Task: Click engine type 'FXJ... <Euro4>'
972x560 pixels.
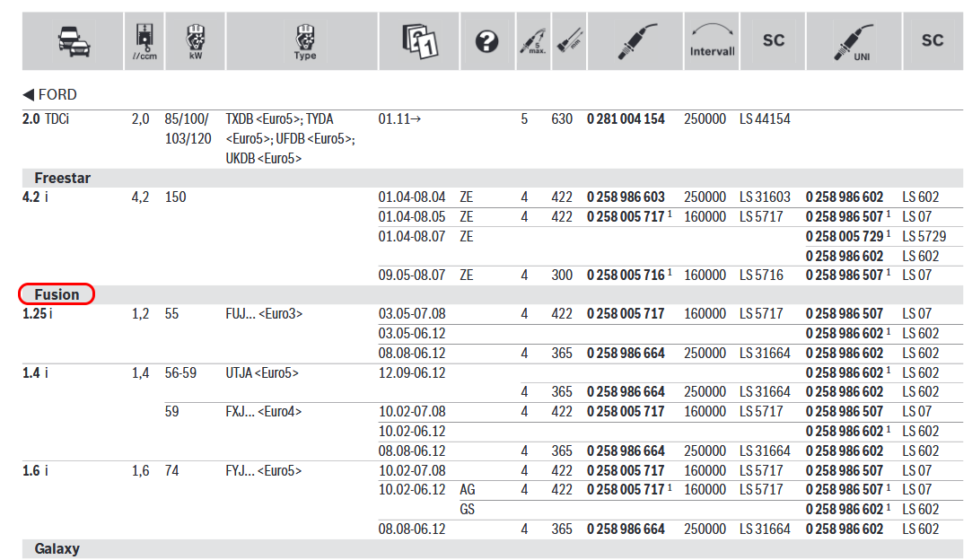Action: coord(264,411)
